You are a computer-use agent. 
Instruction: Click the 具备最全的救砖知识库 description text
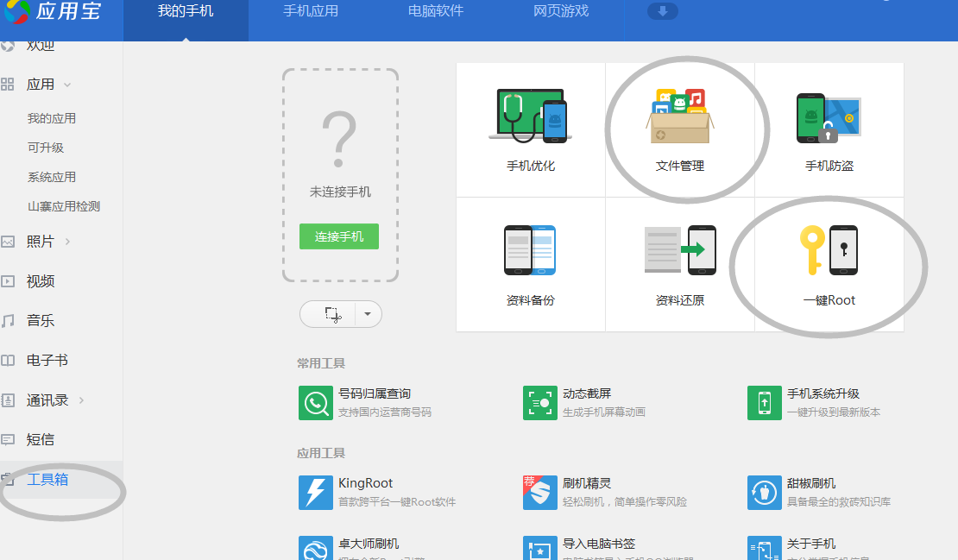coord(839,502)
